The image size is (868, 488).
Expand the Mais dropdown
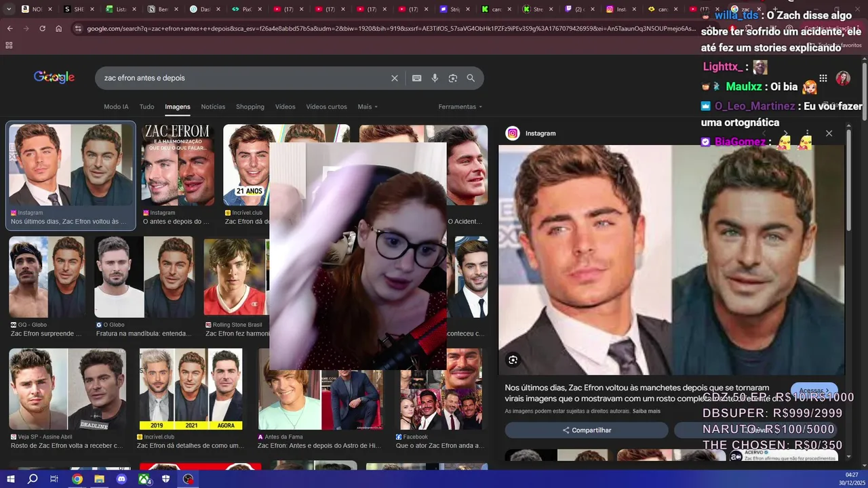tap(368, 106)
